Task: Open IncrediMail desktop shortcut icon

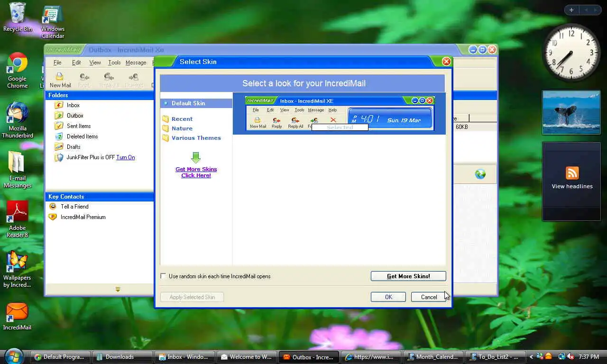Action: (x=18, y=317)
